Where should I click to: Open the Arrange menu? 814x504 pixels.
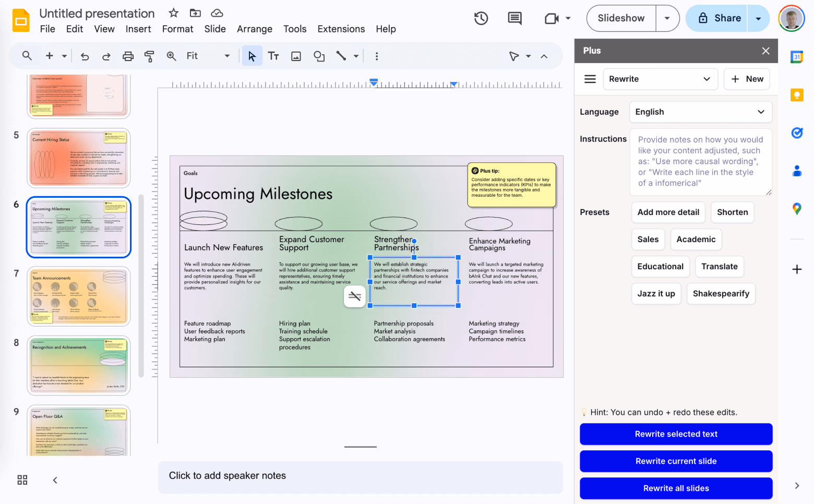pos(255,29)
